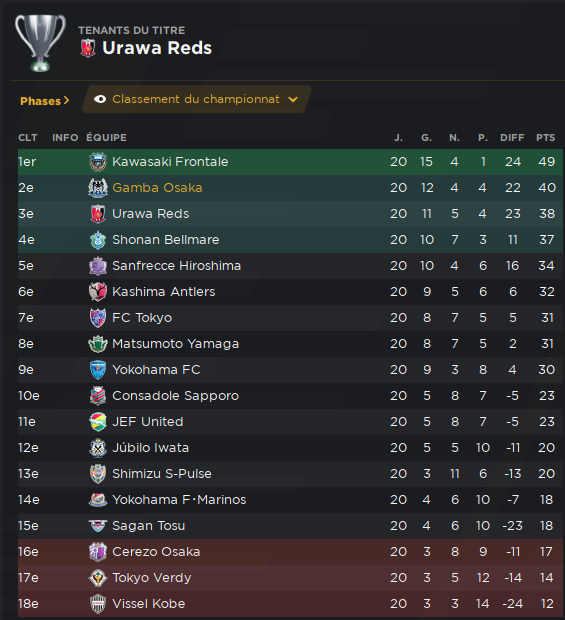Sort table by ÉQUIPE column header
The image size is (565, 620).
[106, 138]
